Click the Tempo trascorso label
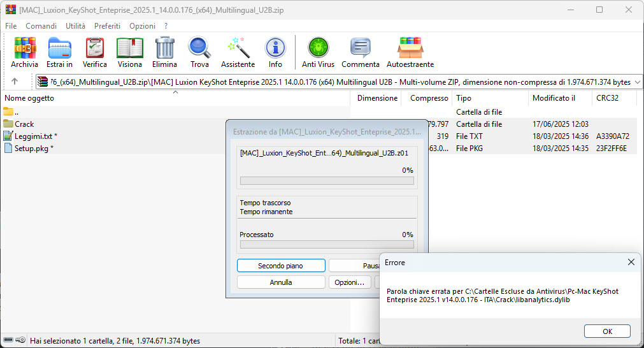The image size is (644, 348). point(265,203)
